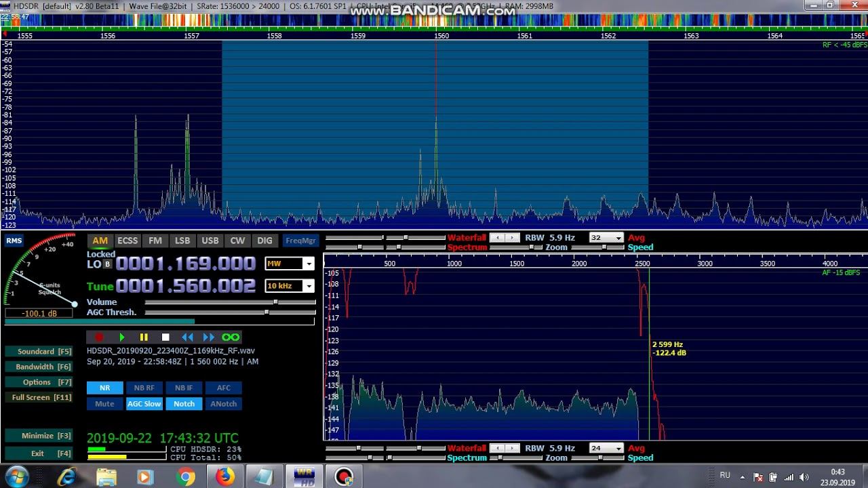The width and height of the screenshot is (868, 488).
Task: Switch to Full Screen [F11]
Action: (39, 397)
